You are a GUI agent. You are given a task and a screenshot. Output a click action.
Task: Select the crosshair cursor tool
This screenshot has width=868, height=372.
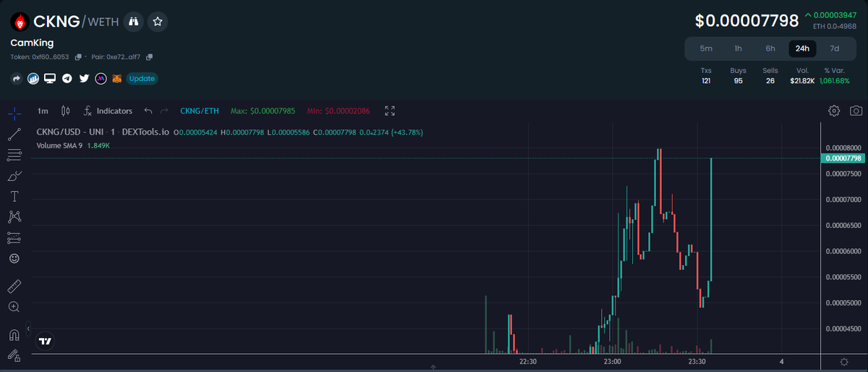pyautogui.click(x=14, y=113)
